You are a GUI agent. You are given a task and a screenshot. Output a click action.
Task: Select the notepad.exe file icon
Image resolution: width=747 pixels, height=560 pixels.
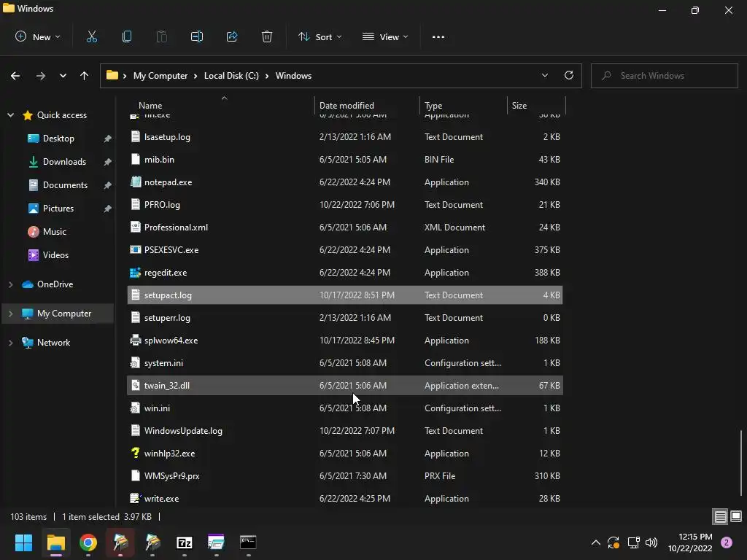pyautogui.click(x=136, y=182)
